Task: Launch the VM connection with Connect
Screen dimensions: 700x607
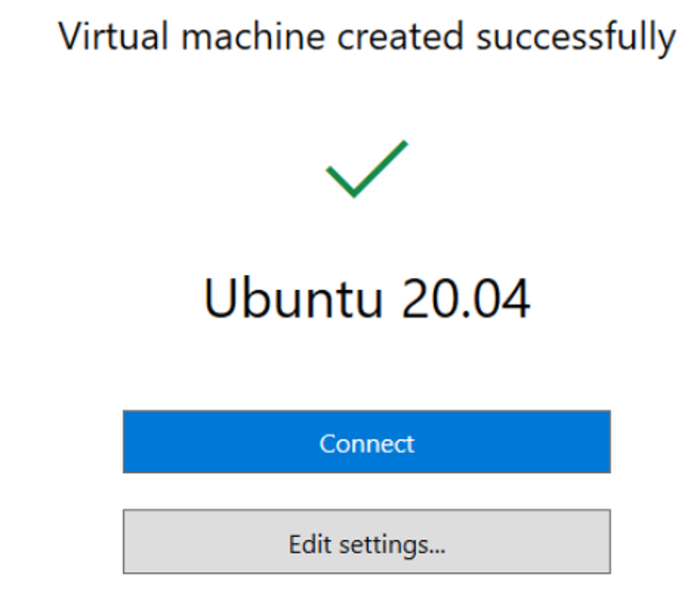Action: point(367,442)
